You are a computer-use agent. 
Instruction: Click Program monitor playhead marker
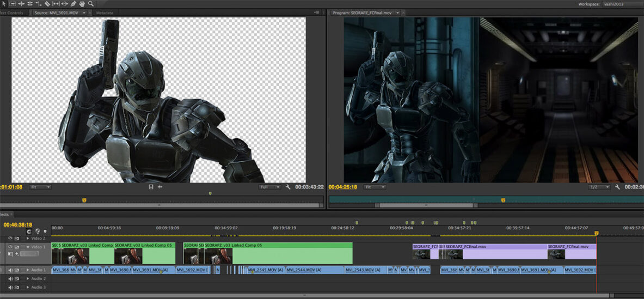click(x=503, y=200)
